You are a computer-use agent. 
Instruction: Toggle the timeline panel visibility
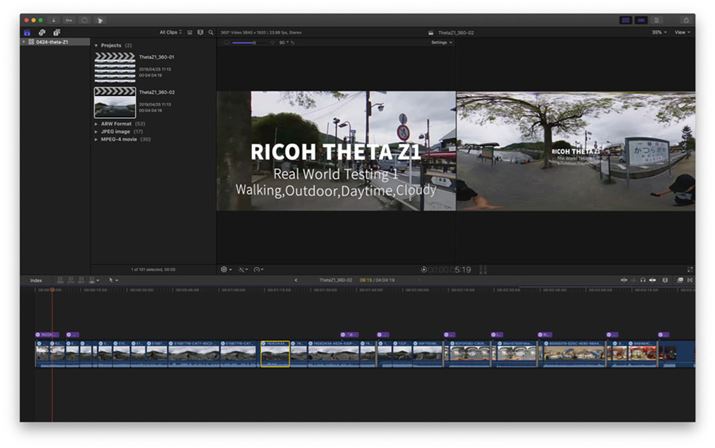641,19
